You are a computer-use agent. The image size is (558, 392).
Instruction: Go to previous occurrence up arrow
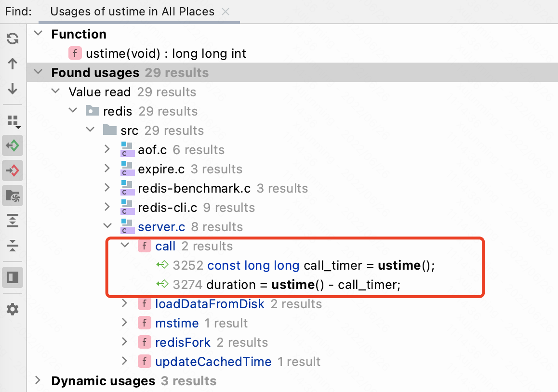click(13, 64)
